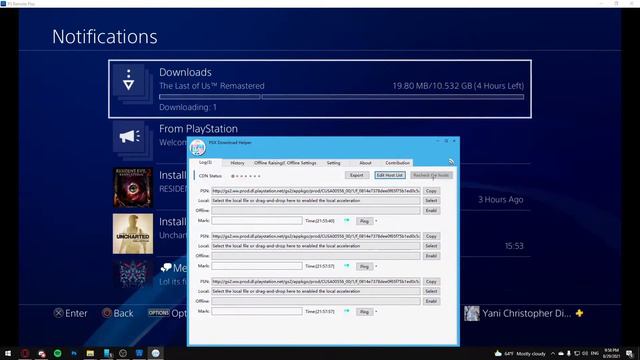Click the Enable button in the first log entry

pos(431,210)
